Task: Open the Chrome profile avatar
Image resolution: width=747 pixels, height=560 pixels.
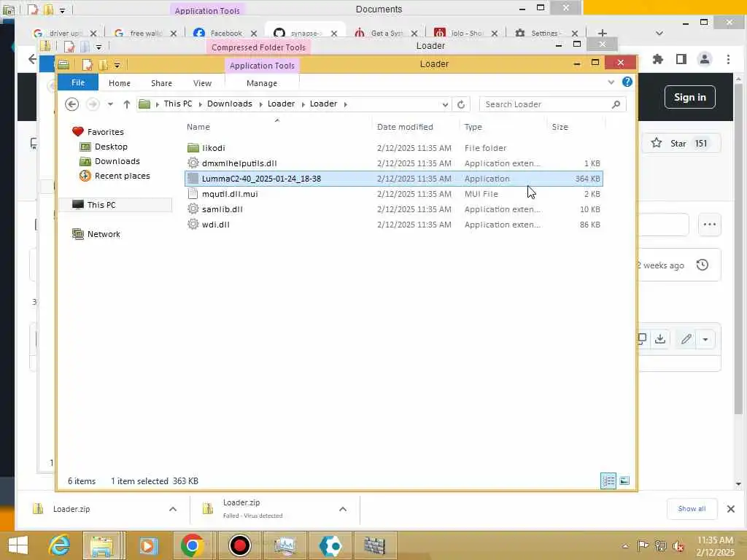Action: [705, 60]
